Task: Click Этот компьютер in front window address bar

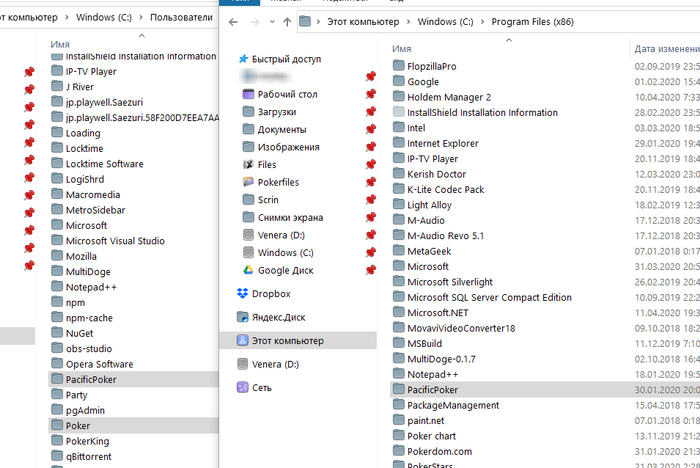Action: coord(363,22)
